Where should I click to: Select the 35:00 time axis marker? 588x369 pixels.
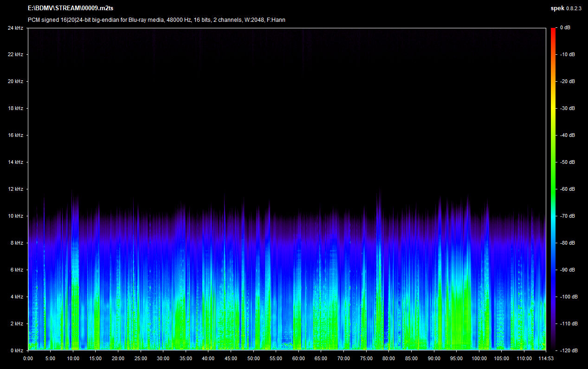[x=186, y=358]
